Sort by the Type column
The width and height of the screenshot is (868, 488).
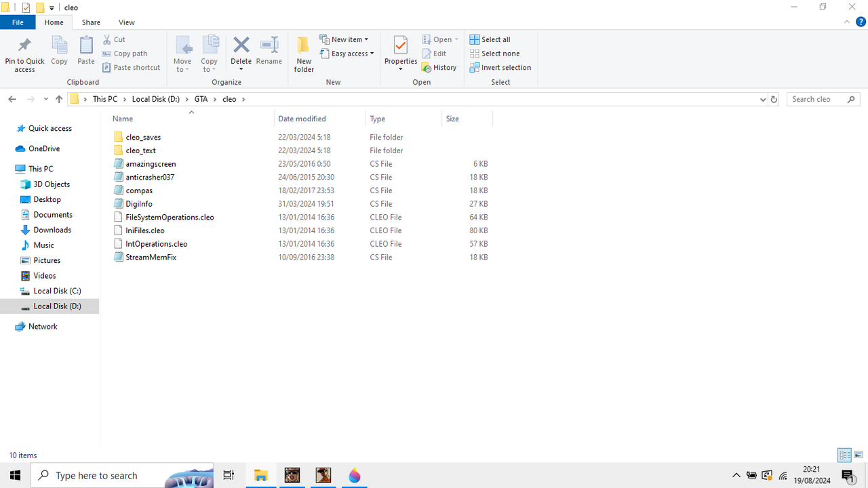pos(403,119)
